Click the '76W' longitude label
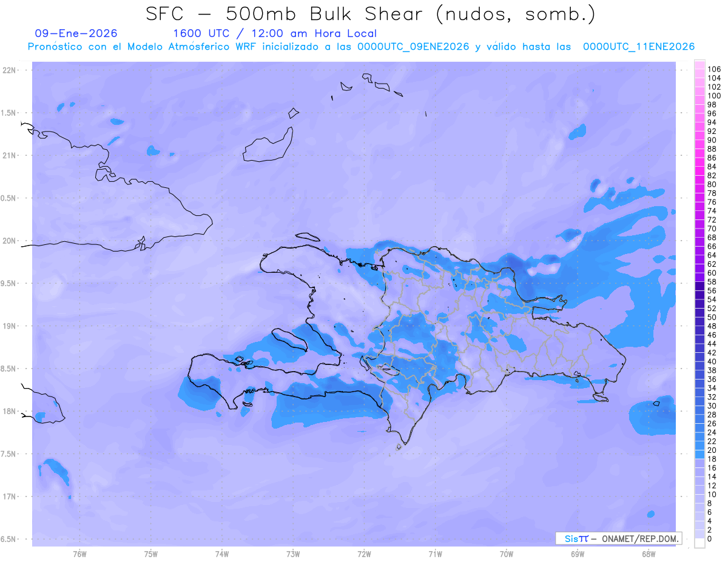The width and height of the screenshot is (728, 562). click(x=79, y=554)
